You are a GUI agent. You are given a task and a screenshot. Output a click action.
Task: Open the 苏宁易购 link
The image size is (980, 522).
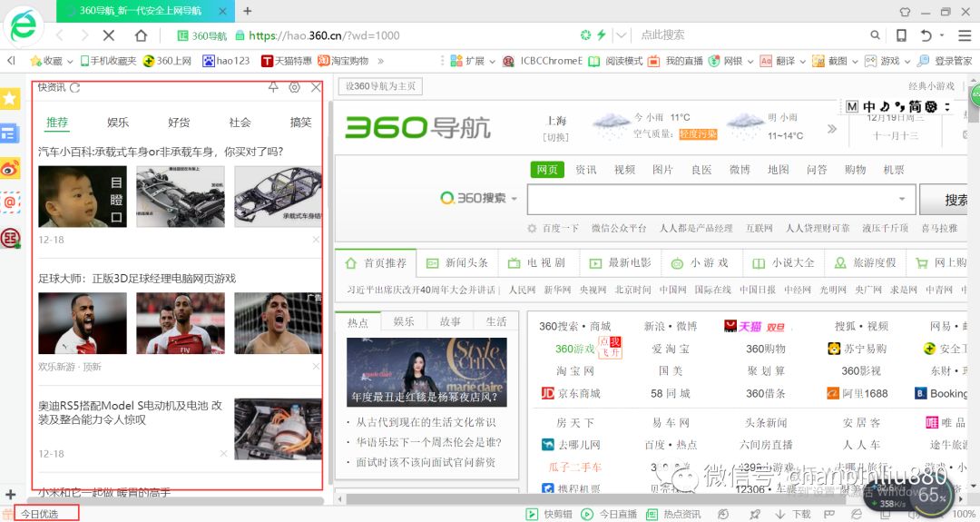pyautogui.click(x=857, y=349)
